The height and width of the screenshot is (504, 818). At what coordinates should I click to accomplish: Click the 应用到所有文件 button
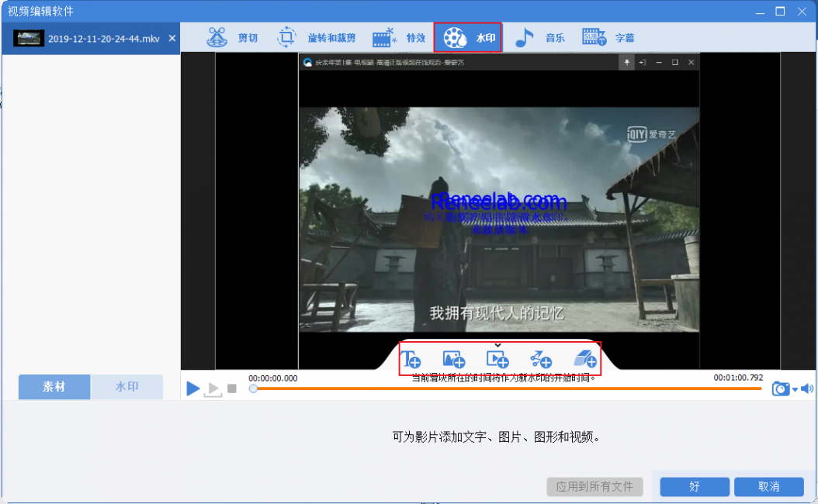594,487
